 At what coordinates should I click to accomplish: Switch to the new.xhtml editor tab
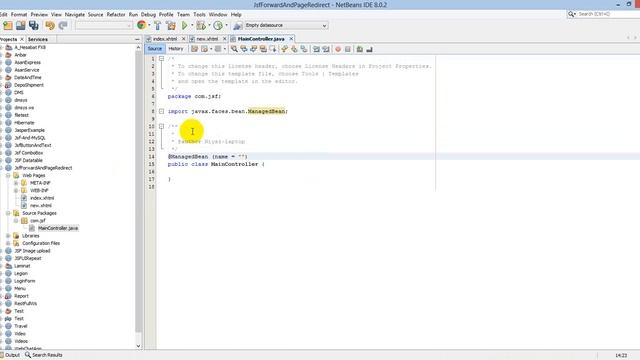(207, 39)
